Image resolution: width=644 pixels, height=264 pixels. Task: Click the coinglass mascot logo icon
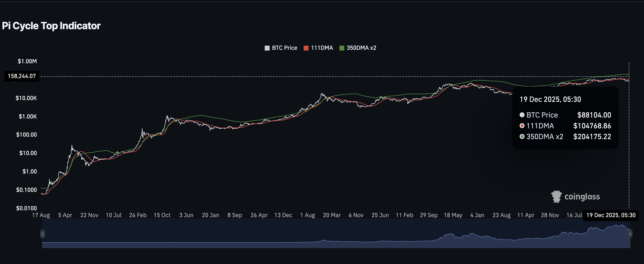tap(556, 197)
